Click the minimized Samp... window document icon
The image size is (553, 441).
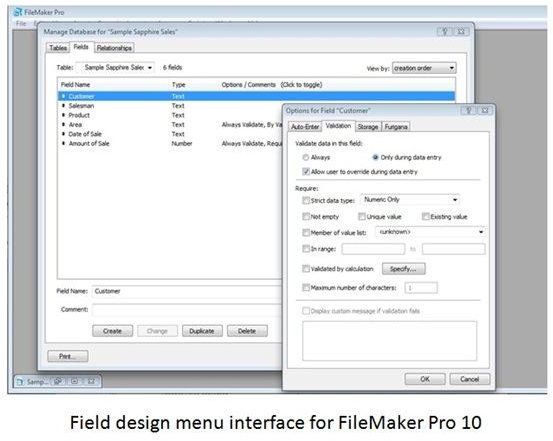[x=20, y=381]
